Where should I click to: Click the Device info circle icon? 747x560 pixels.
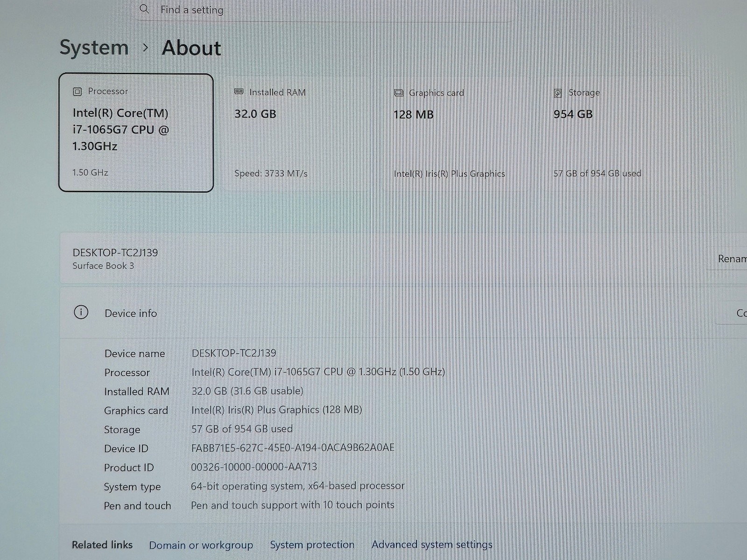click(x=81, y=312)
